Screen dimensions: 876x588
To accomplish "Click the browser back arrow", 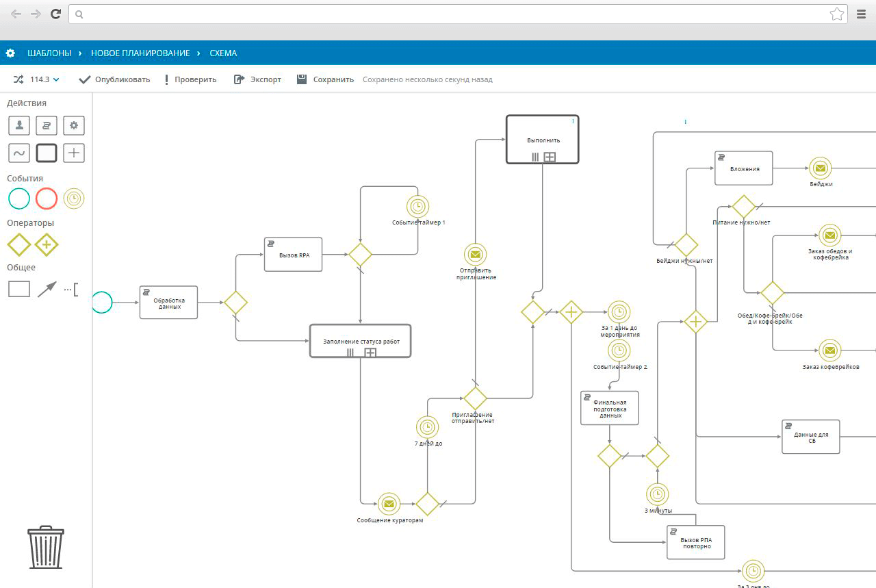I will pyautogui.click(x=16, y=14).
